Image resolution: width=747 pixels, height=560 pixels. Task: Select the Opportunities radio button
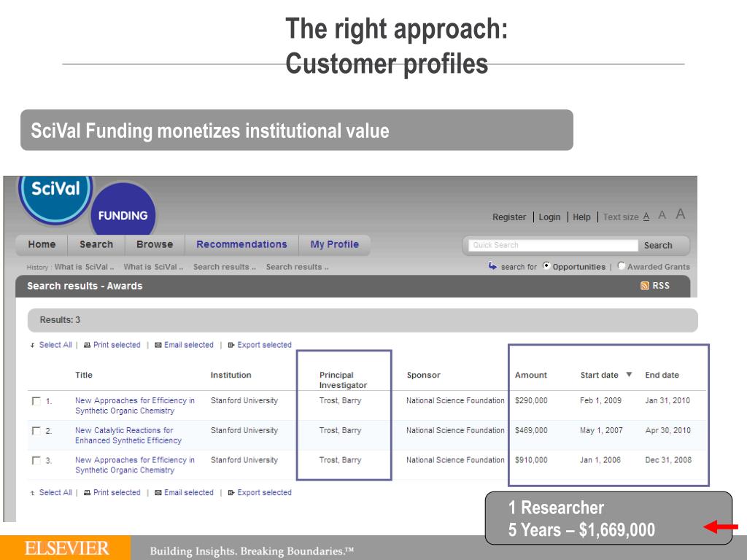click(546, 265)
